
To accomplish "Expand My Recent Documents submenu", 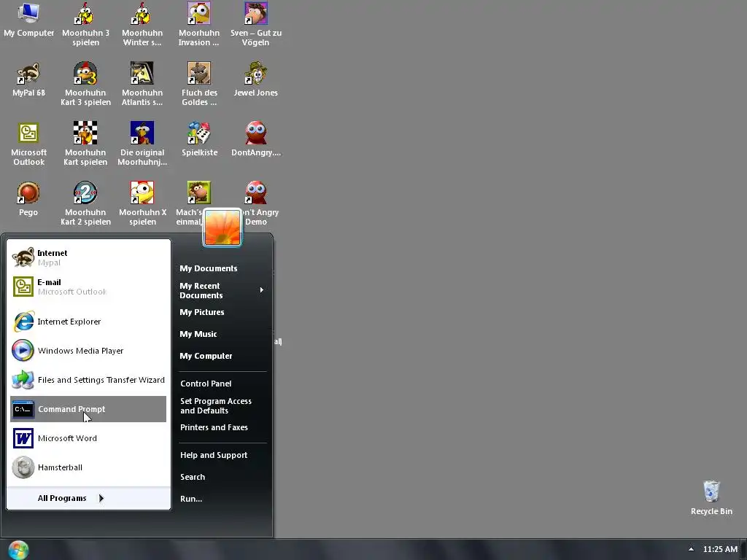I will 222,290.
